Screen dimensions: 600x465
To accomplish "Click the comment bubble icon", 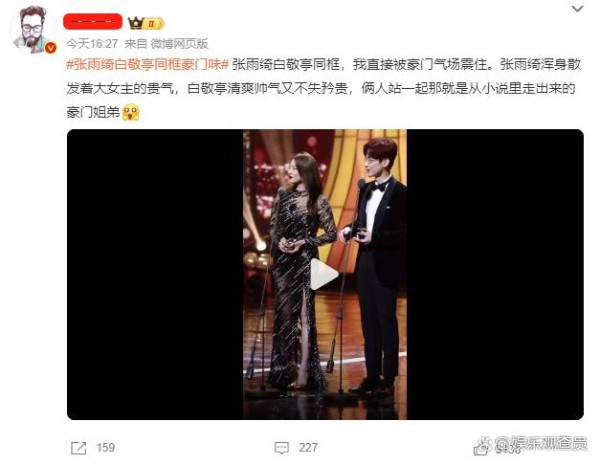I will point(282,448).
